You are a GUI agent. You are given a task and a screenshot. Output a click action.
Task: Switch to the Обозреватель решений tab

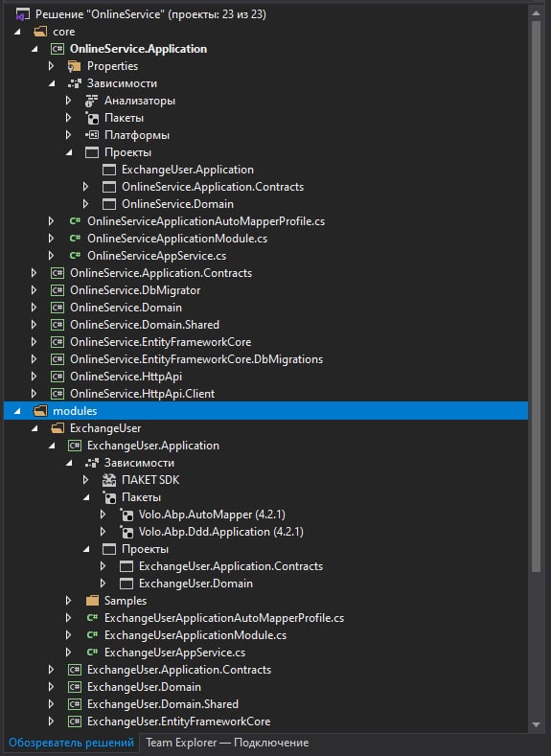click(x=71, y=743)
